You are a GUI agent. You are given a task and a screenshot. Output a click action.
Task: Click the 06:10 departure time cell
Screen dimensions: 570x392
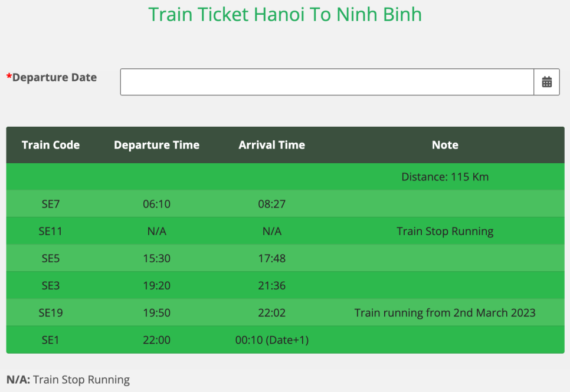[x=156, y=204]
